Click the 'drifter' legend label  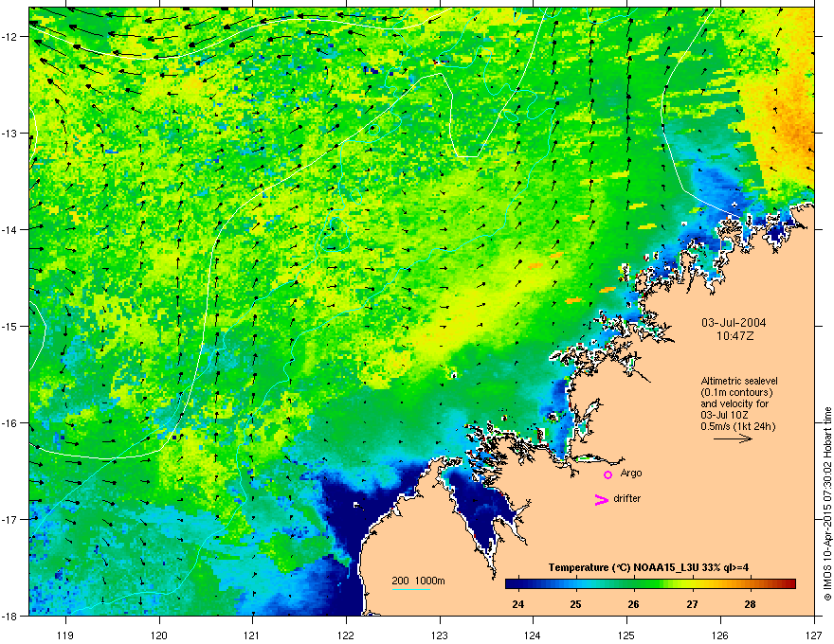626,498
